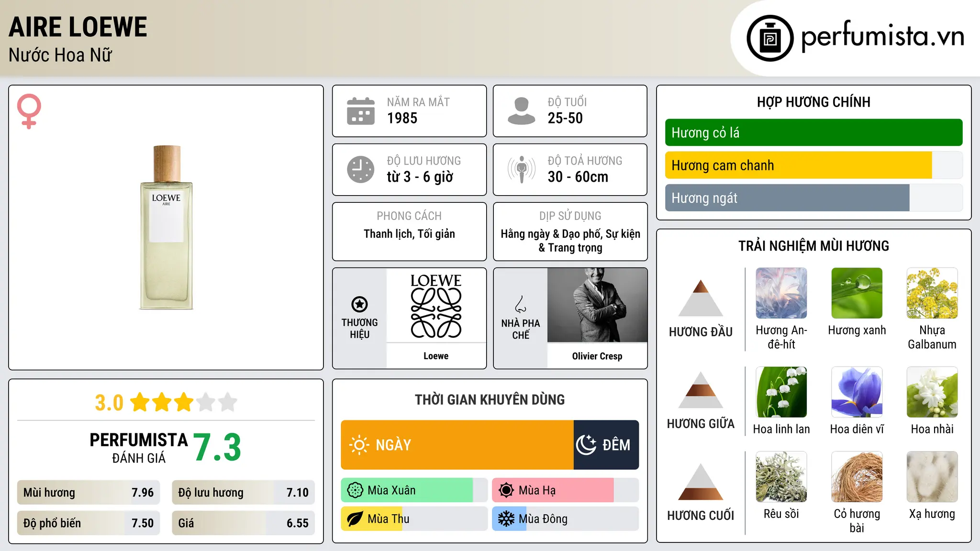The width and height of the screenshot is (980, 551).
Task: Click the age range 25-50
Action: [565, 118]
